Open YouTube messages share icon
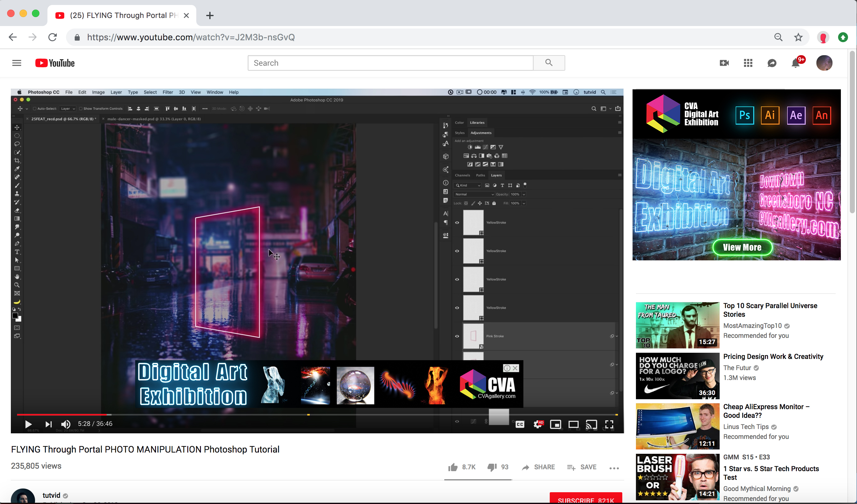The height and width of the screenshot is (504, 857). click(x=772, y=63)
